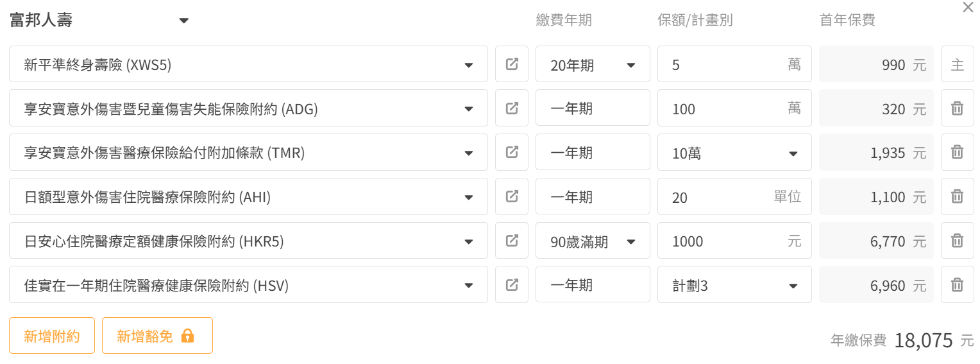
Task: Delete the HSV rider row
Action: (x=957, y=285)
